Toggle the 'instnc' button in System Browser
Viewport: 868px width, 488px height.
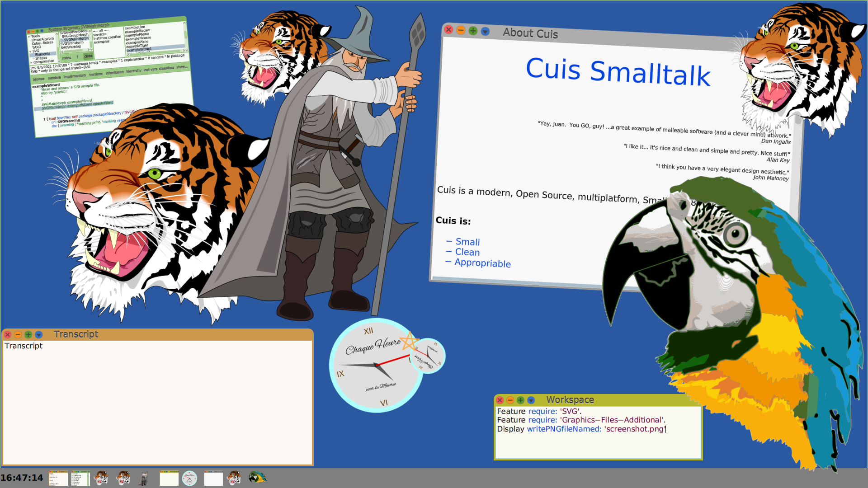pyautogui.click(x=66, y=58)
